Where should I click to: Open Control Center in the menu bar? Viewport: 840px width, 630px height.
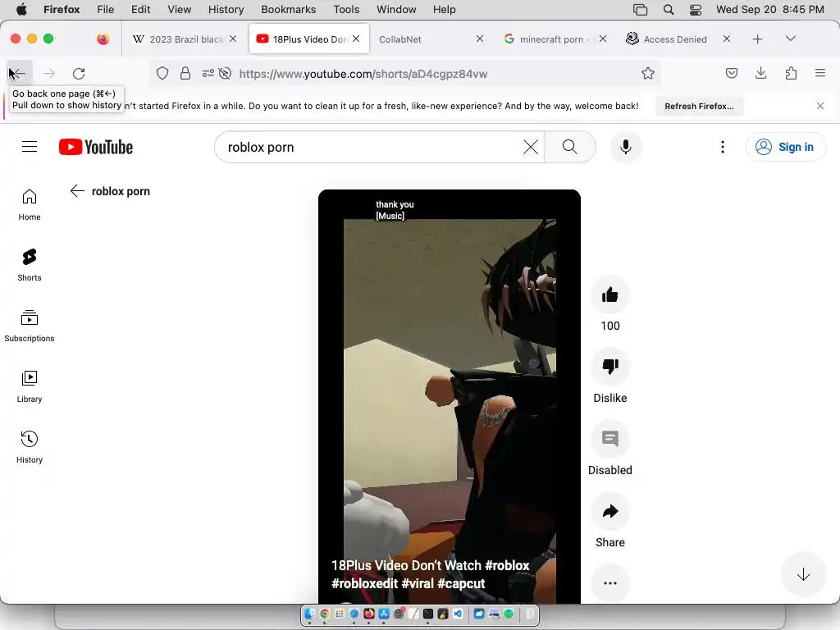(x=696, y=9)
